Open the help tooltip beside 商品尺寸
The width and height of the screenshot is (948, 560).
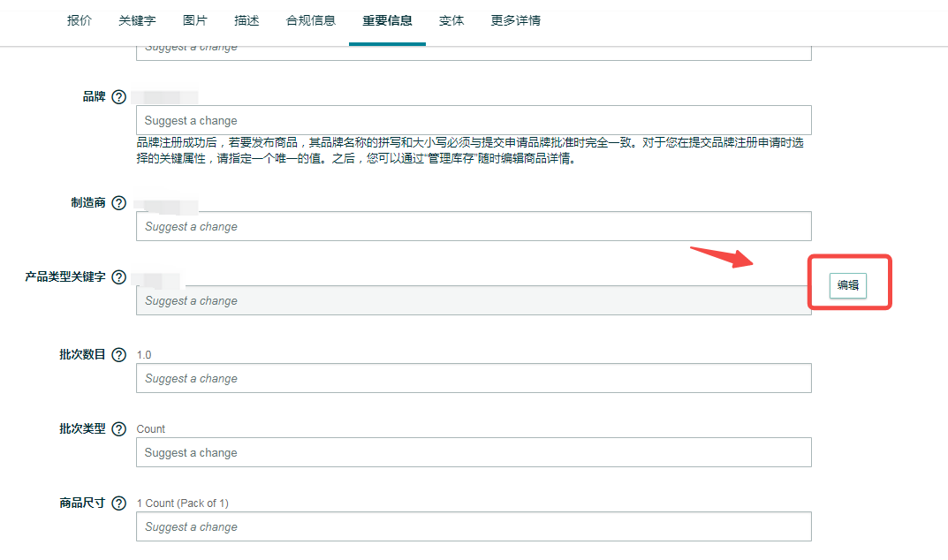pyautogui.click(x=120, y=503)
